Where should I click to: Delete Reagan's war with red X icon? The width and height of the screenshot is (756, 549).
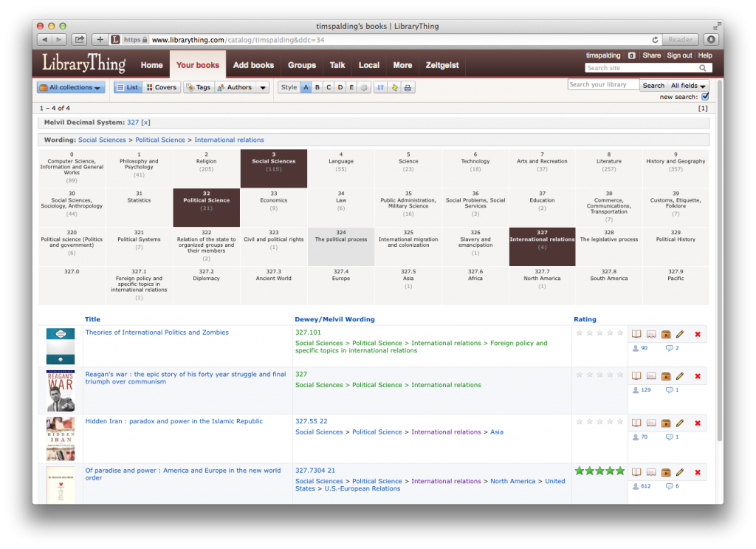pyautogui.click(x=698, y=376)
